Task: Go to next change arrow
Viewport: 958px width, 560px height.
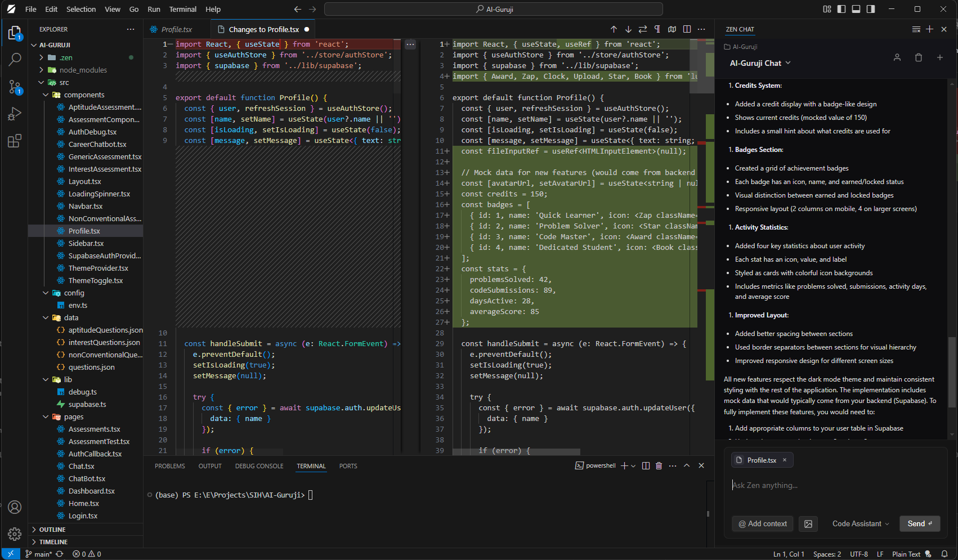Action: pos(628,29)
